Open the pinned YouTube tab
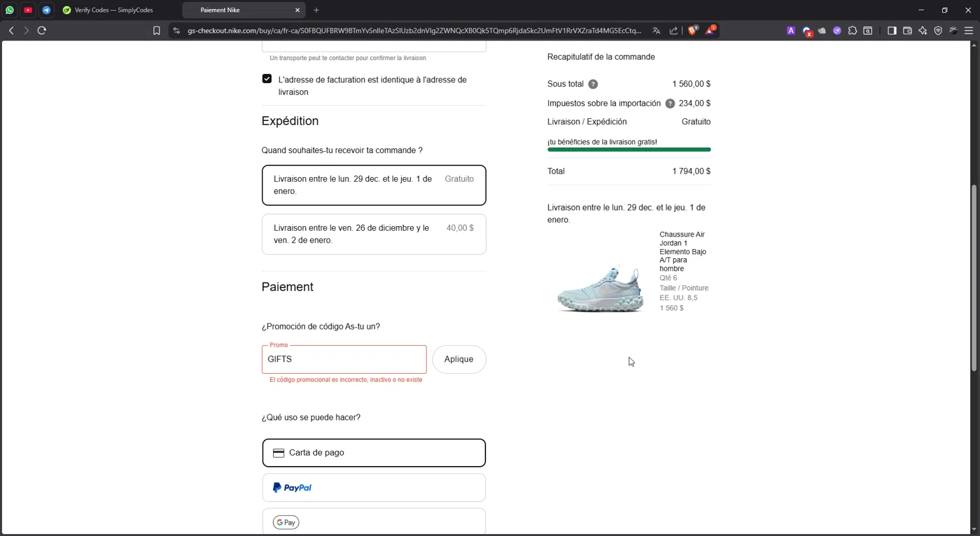 (28, 10)
